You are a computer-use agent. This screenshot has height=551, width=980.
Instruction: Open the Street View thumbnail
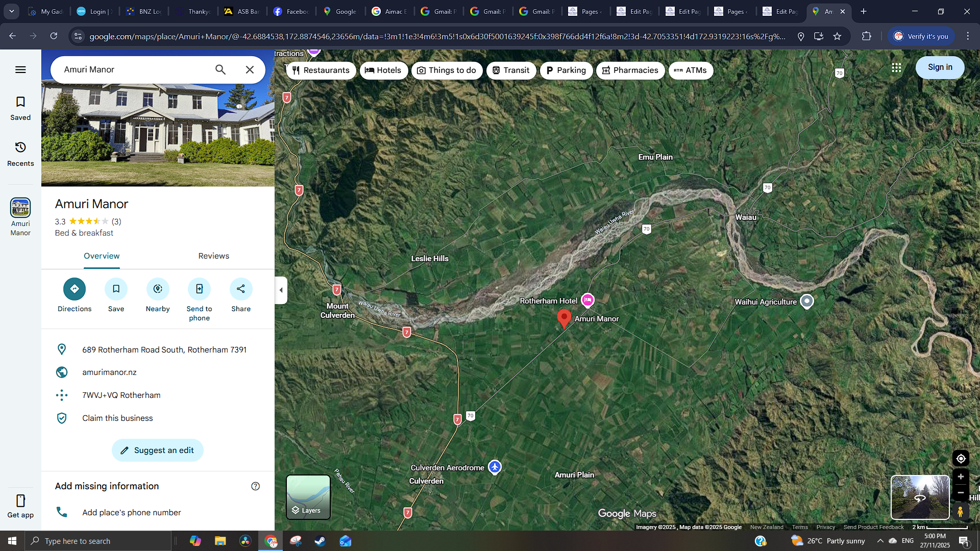tap(920, 497)
